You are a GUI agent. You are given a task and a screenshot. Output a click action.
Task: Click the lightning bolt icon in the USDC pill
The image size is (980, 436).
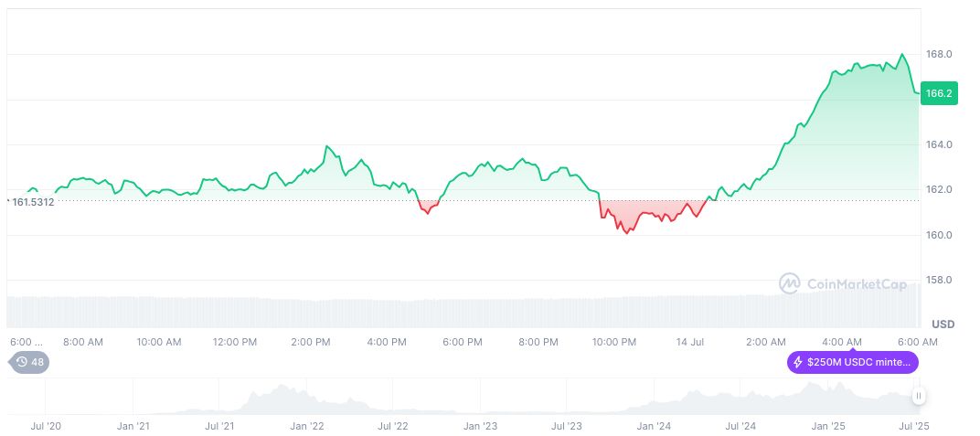797,363
